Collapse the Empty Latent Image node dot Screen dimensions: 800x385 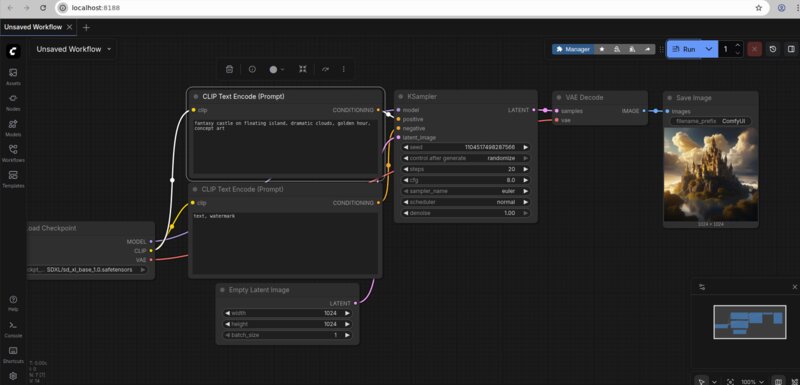click(222, 290)
